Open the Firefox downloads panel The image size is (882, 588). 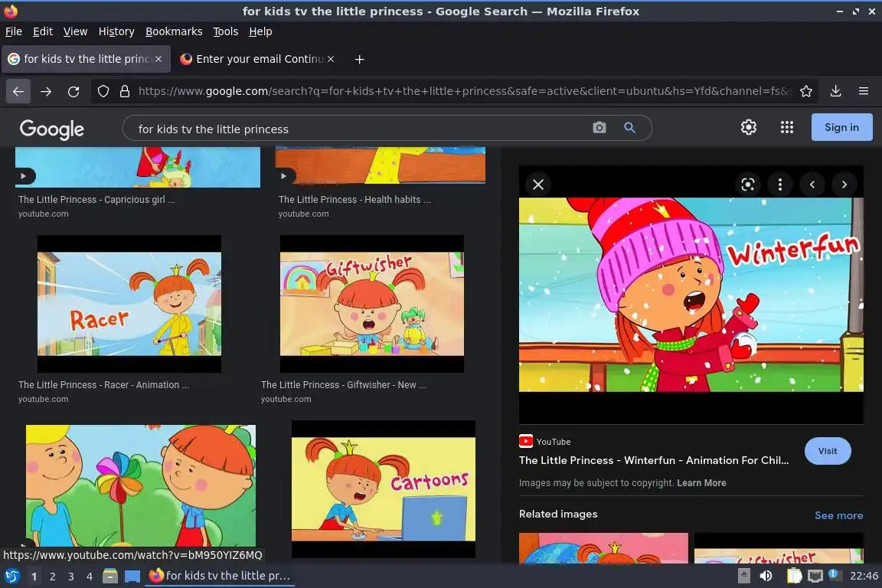coord(836,91)
